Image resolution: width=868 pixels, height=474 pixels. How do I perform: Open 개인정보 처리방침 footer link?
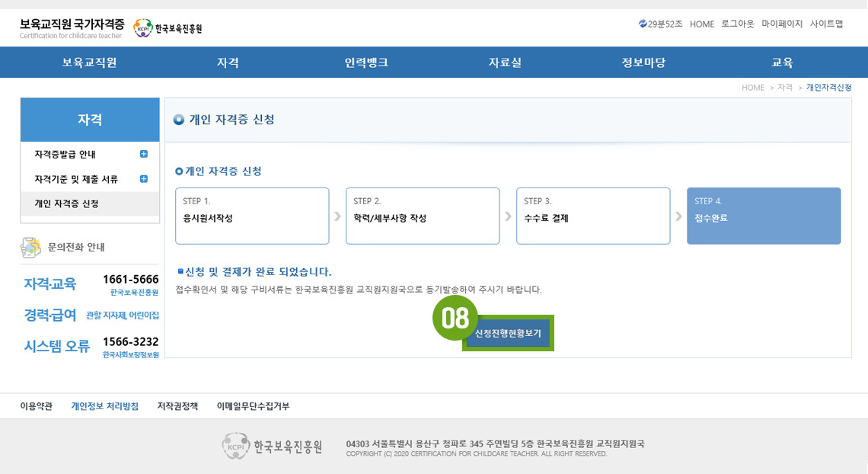[105, 406]
